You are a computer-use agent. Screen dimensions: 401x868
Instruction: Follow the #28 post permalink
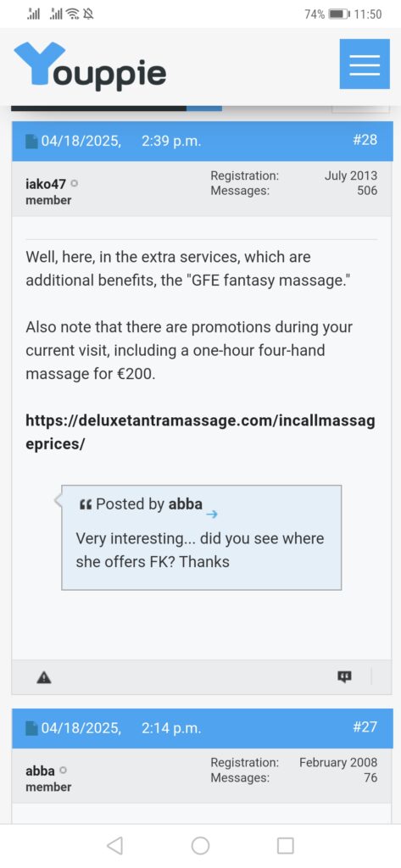pyautogui.click(x=365, y=140)
